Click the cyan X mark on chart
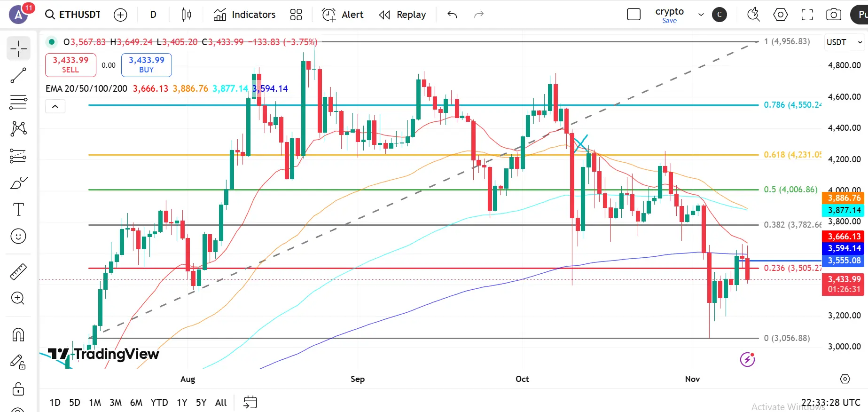Image resolution: width=868 pixels, height=412 pixels. point(580,143)
